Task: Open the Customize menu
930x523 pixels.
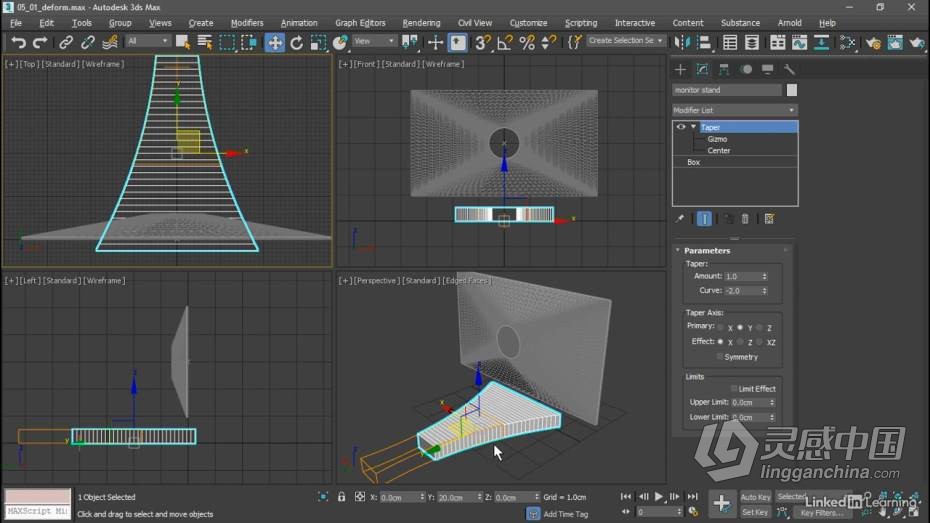Action: [x=528, y=23]
